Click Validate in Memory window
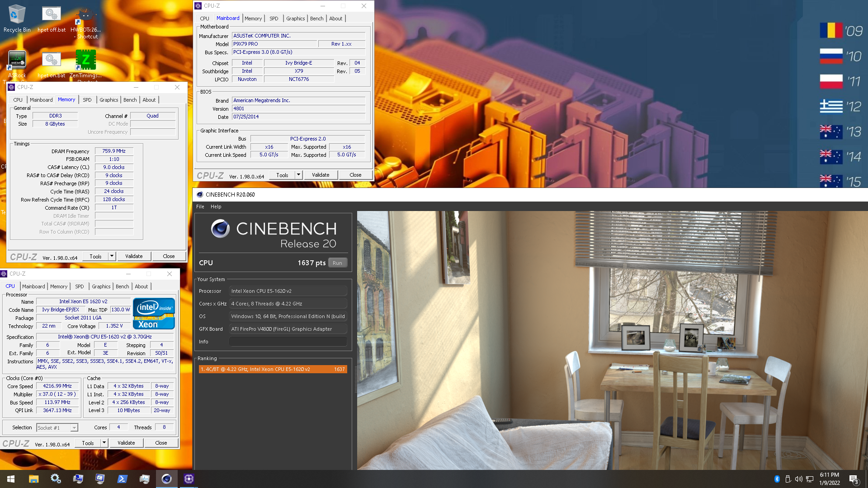868x488 pixels. (134, 256)
